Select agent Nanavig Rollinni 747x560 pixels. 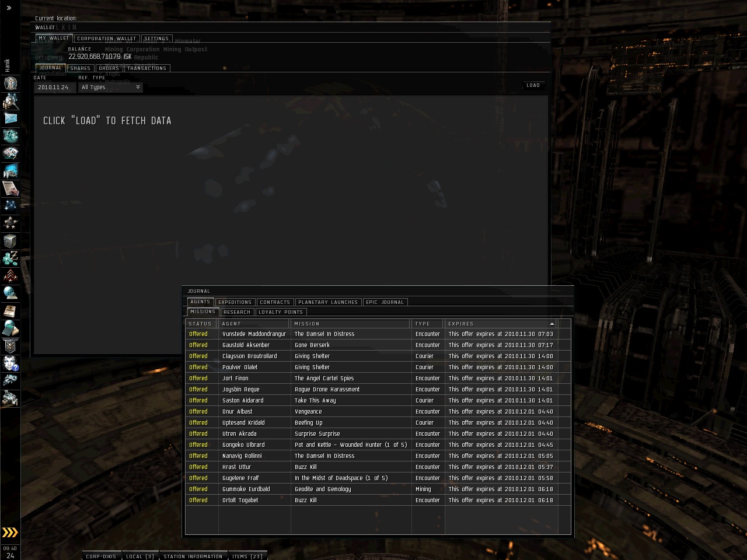(378, 456)
